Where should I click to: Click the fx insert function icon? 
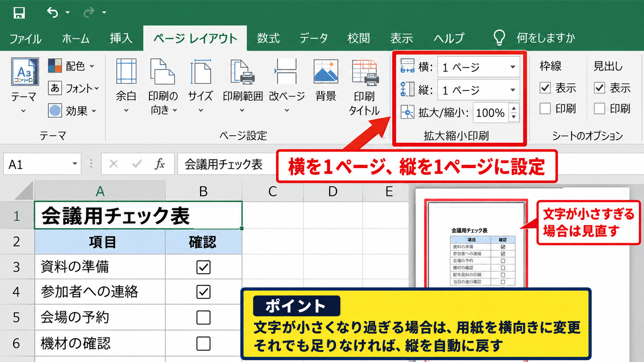point(159,164)
